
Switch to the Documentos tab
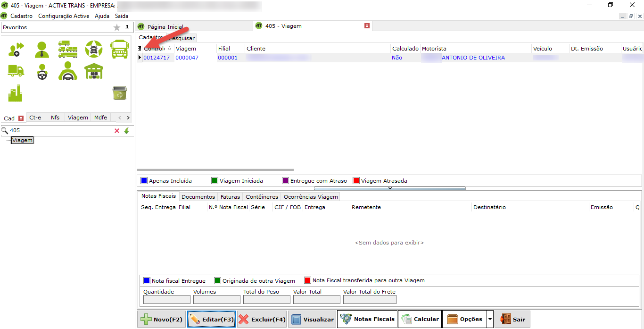(198, 197)
